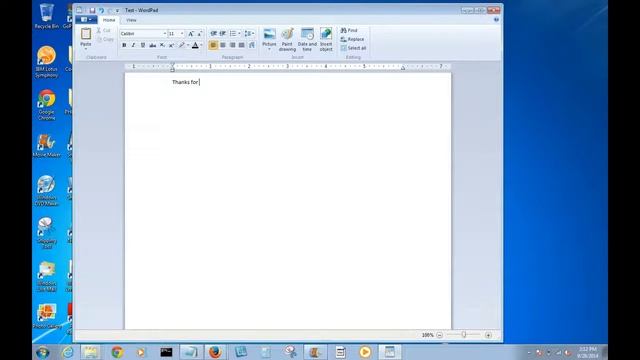The height and width of the screenshot is (360, 640).
Task: Click the right indent marker on ruler
Action: click(403, 68)
